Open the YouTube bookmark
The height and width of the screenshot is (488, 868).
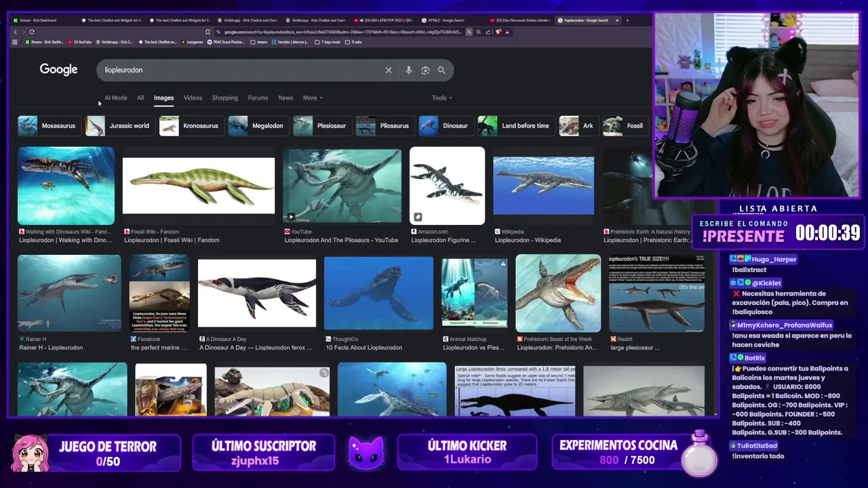pos(79,42)
